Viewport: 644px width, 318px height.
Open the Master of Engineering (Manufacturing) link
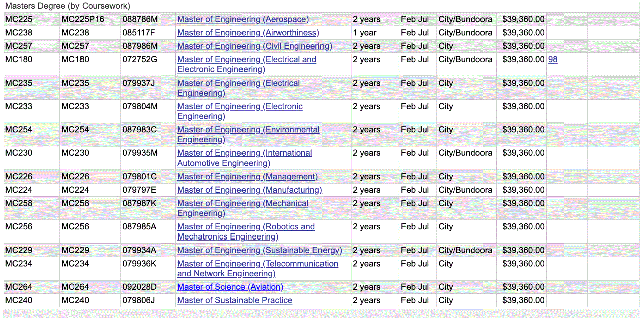[249, 190]
